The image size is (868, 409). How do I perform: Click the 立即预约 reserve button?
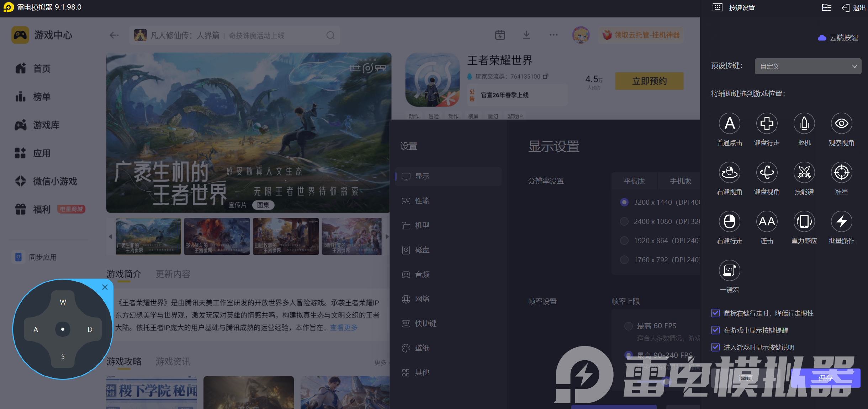(x=649, y=81)
